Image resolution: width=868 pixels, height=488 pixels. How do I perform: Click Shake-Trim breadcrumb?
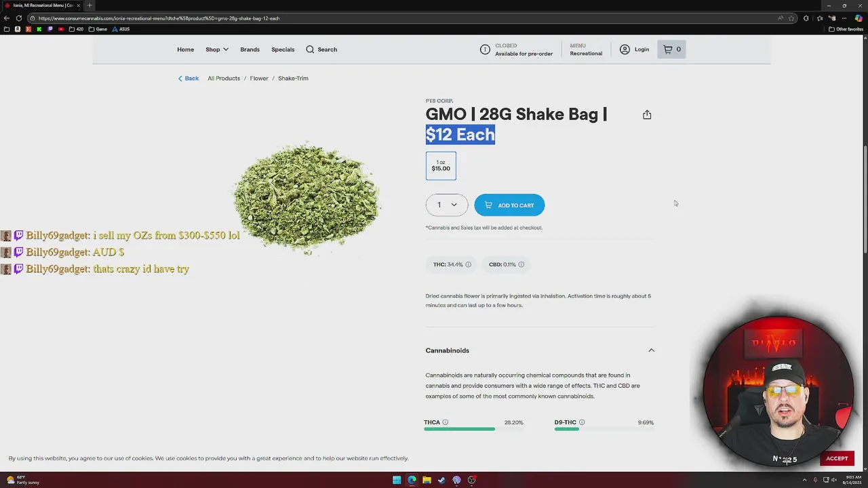(x=293, y=79)
